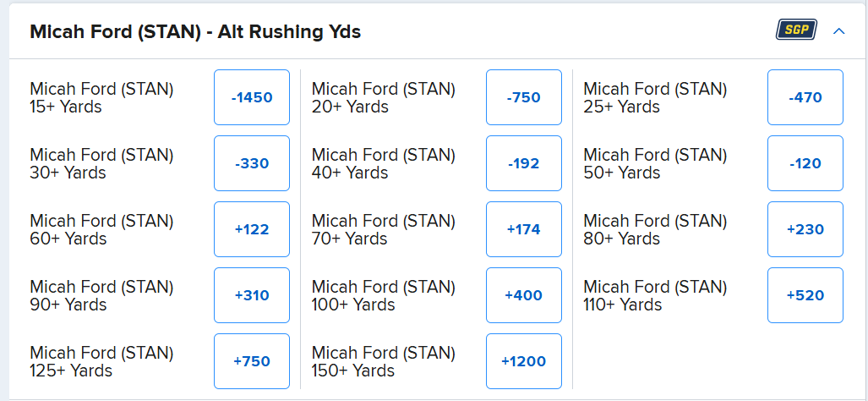This screenshot has height=401, width=868.
Task: Select 20+ Yards odds -750
Action: (x=524, y=97)
